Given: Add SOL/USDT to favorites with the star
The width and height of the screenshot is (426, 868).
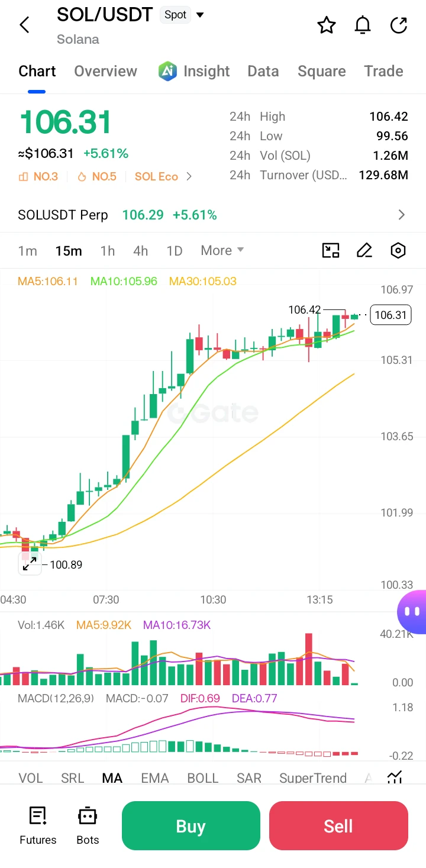Looking at the screenshot, I should pos(327,25).
